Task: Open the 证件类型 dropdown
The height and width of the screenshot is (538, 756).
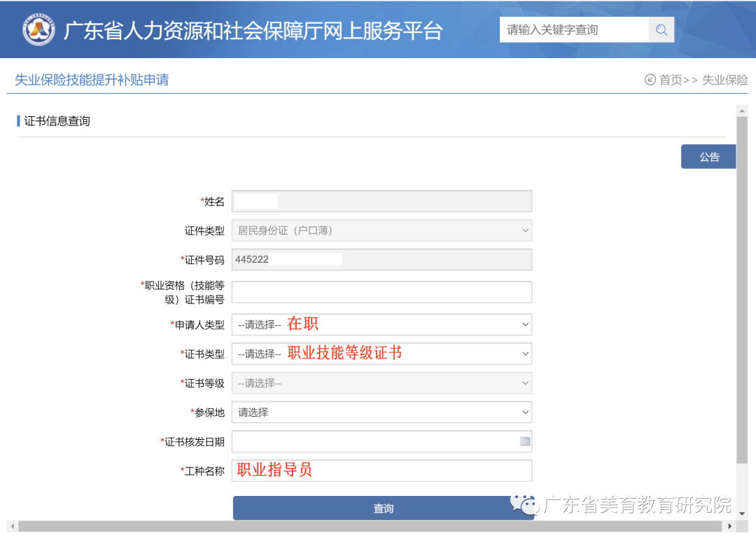Action: 381,230
